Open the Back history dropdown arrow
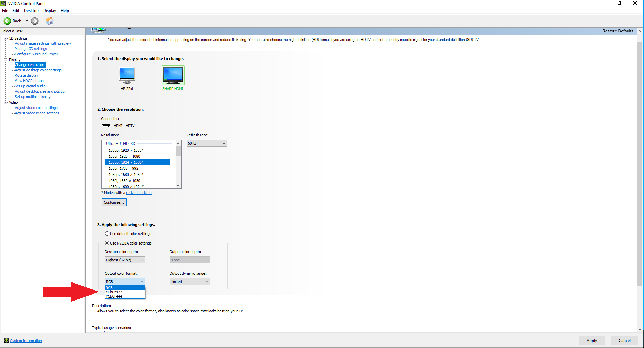This screenshot has width=644, height=348. (27, 21)
